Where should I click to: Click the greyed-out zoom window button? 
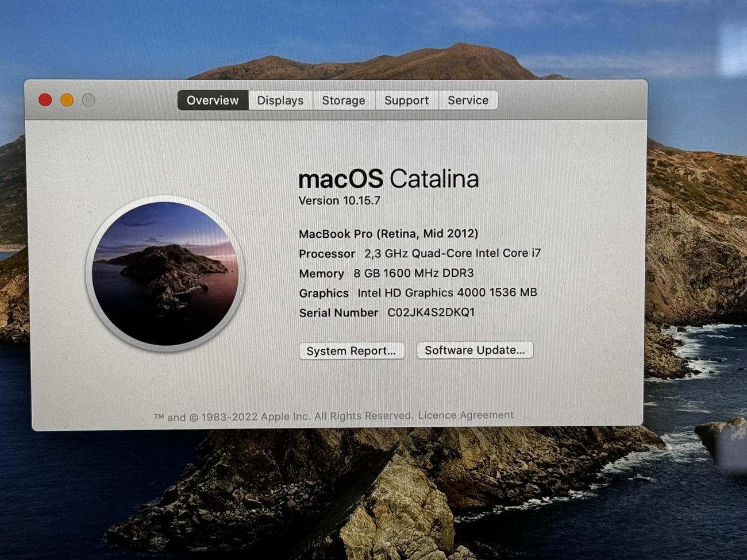88,100
